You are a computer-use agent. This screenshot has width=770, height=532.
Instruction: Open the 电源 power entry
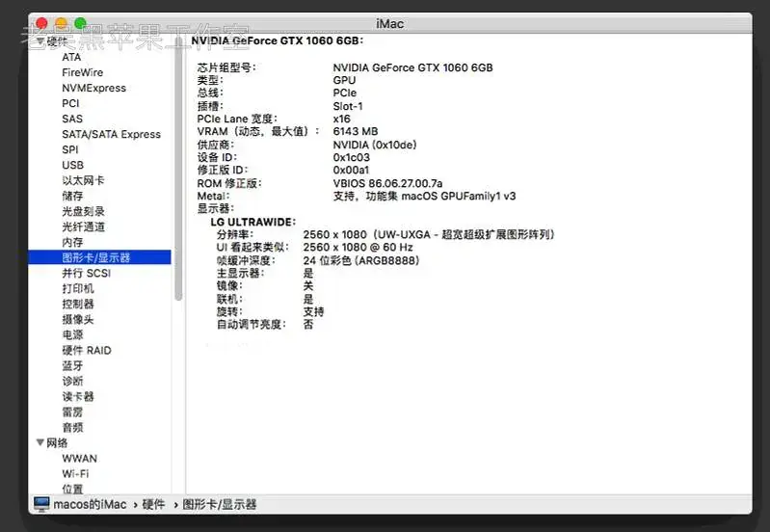72,334
